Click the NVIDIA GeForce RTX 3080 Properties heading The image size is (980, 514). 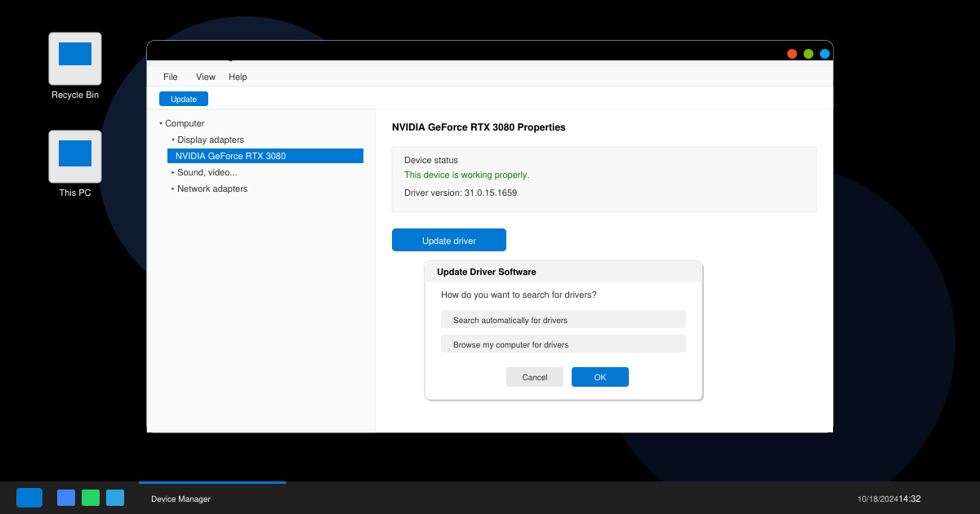tap(479, 127)
